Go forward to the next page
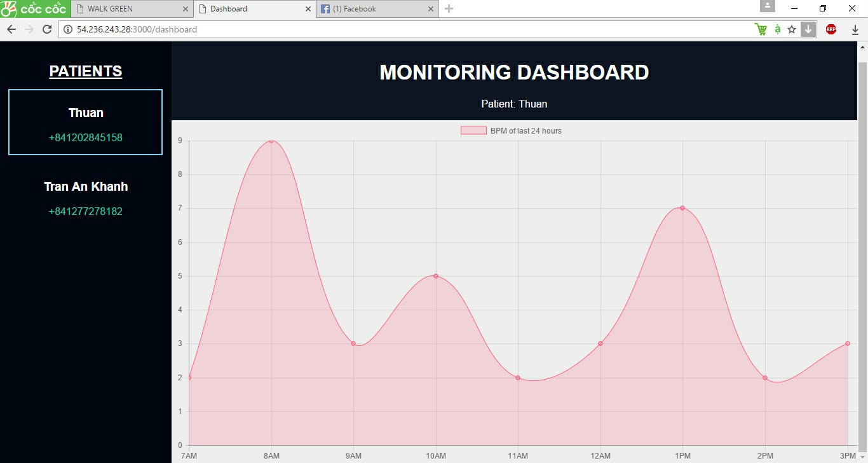This screenshot has width=868, height=463. [x=29, y=29]
